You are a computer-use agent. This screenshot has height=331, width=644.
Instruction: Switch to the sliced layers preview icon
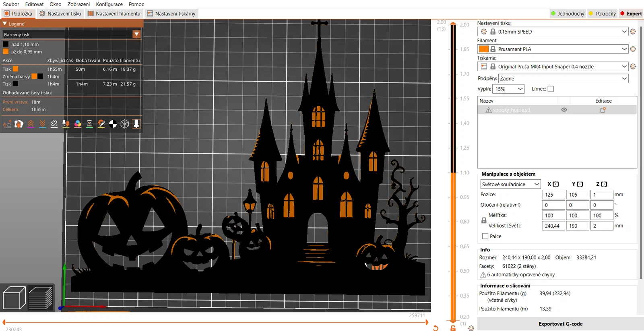pyautogui.click(x=40, y=298)
